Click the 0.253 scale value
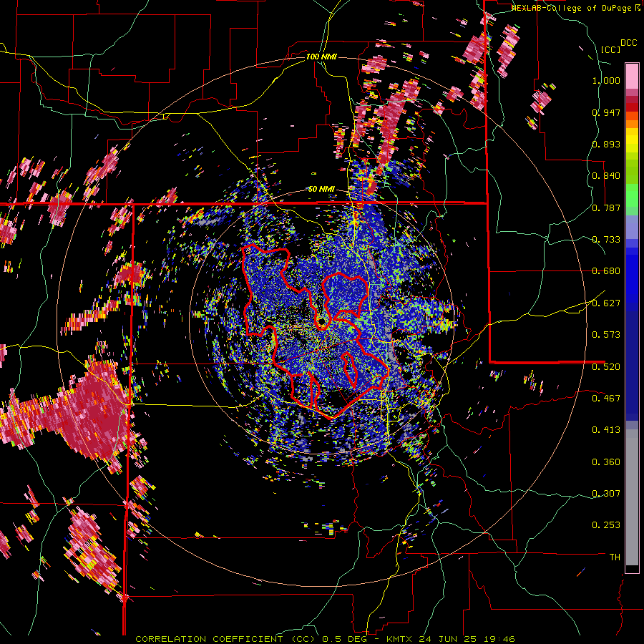644x644 pixels. (x=606, y=525)
